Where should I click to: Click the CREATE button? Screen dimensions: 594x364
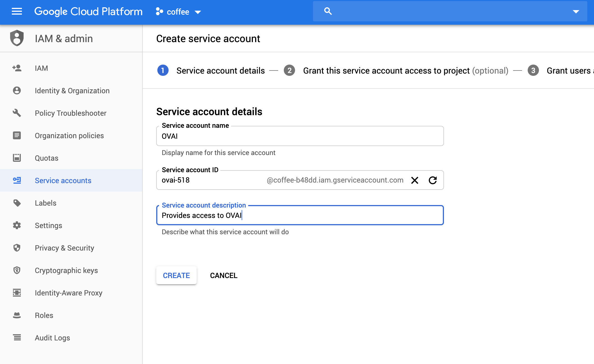[176, 275]
